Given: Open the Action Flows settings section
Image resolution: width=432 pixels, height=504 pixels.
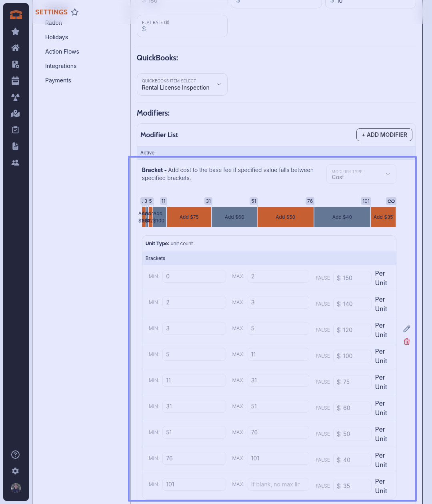Looking at the screenshot, I should (x=62, y=52).
